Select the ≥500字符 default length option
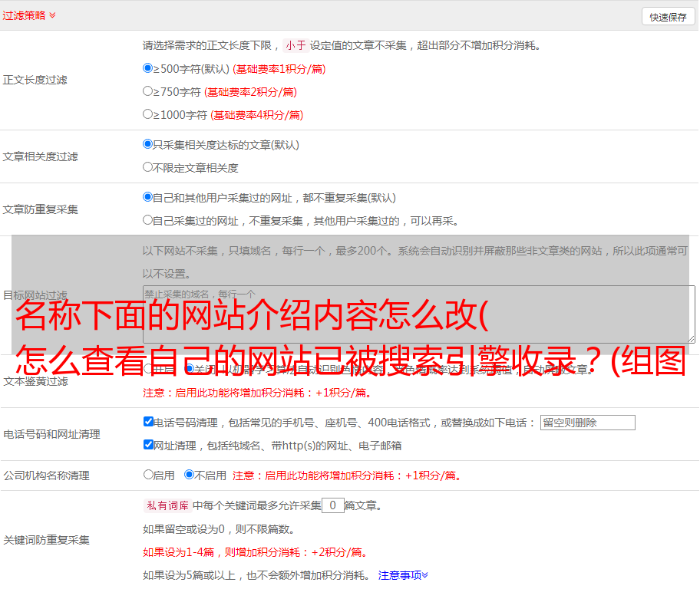Image resolution: width=700 pixels, height=589 pixels. pyautogui.click(x=148, y=68)
